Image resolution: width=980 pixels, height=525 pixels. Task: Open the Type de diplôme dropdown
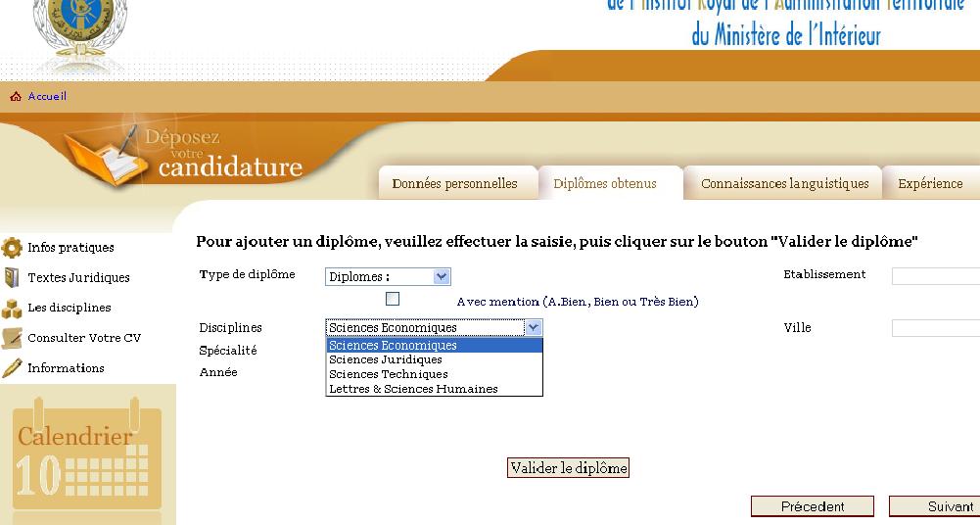(x=388, y=277)
